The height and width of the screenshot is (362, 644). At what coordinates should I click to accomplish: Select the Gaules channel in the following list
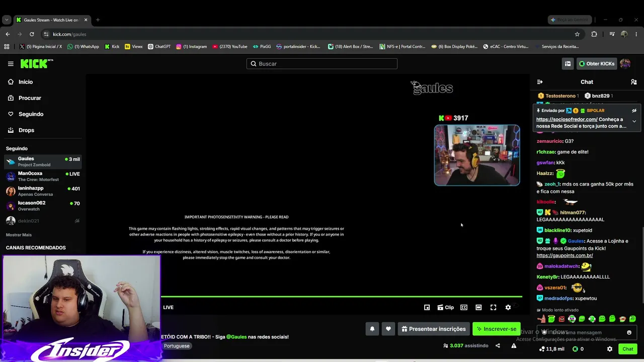[x=43, y=161]
